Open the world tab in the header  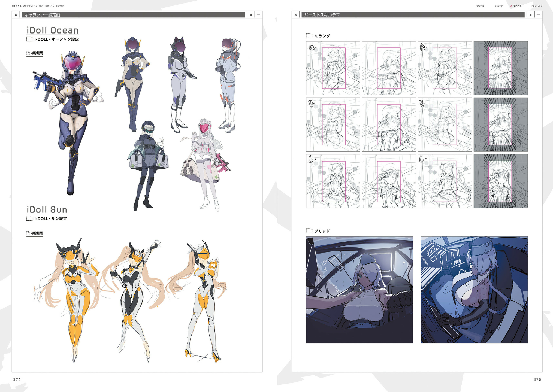(480, 6)
